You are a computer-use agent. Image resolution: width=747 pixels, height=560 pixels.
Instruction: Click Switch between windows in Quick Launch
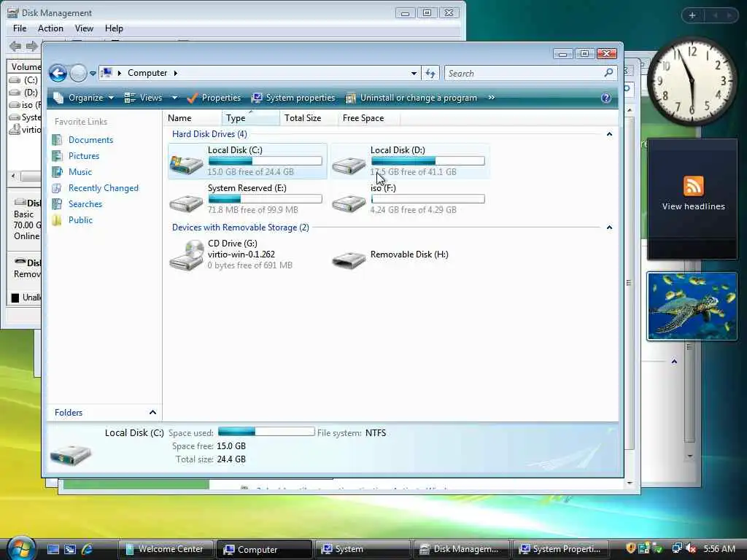click(70, 549)
